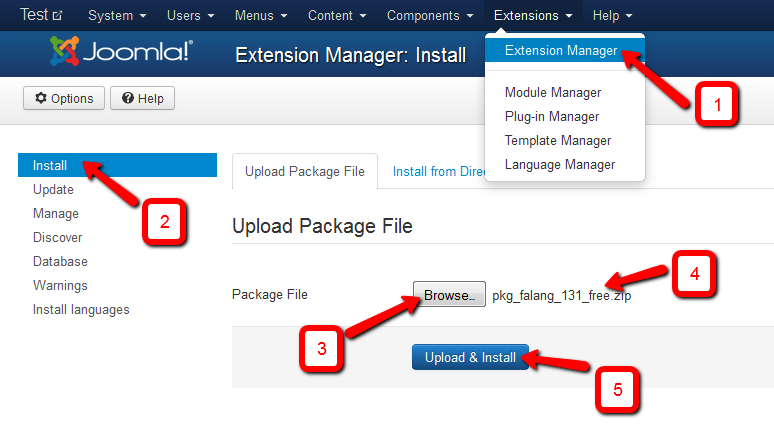Expand the Users menu
774x430 pixels.
click(x=190, y=15)
